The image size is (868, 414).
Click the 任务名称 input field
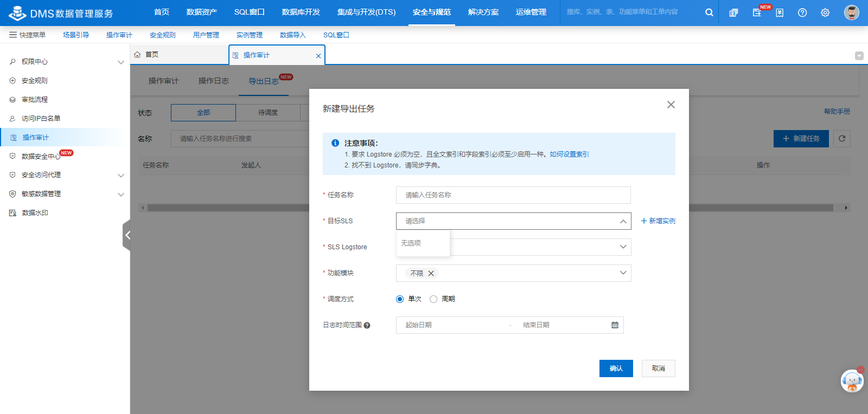513,195
